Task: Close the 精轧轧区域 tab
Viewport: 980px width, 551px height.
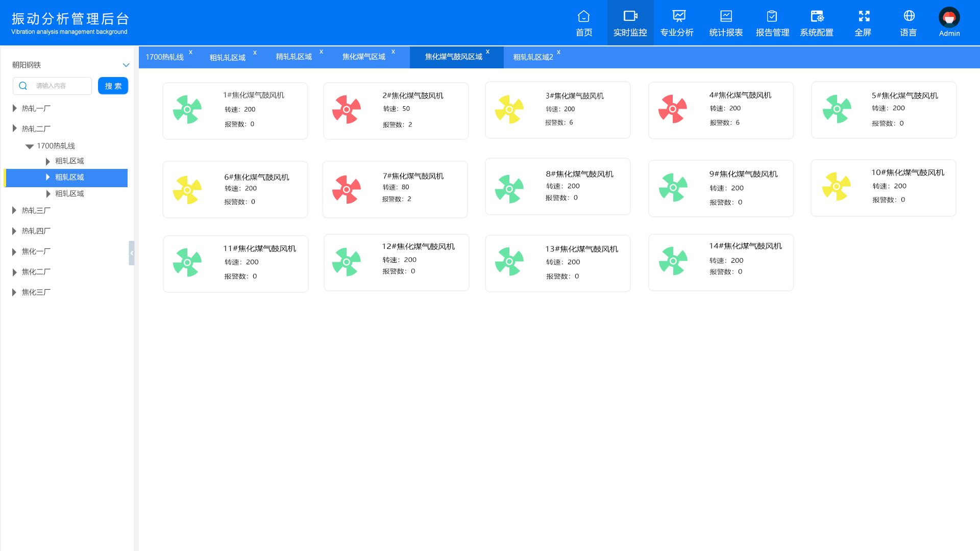Action: point(321,52)
